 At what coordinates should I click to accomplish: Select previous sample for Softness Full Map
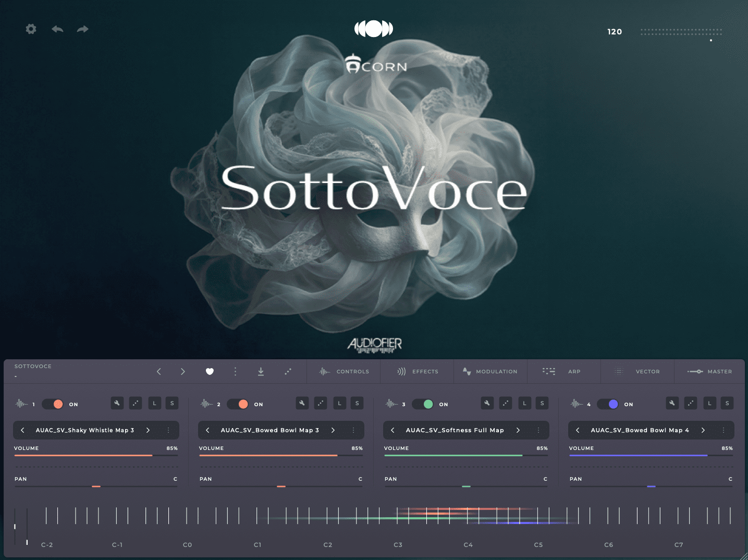coord(393,430)
